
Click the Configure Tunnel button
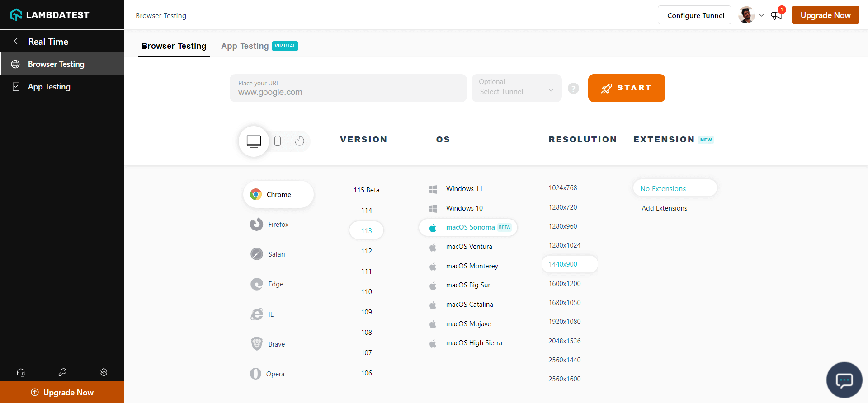click(694, 15)
